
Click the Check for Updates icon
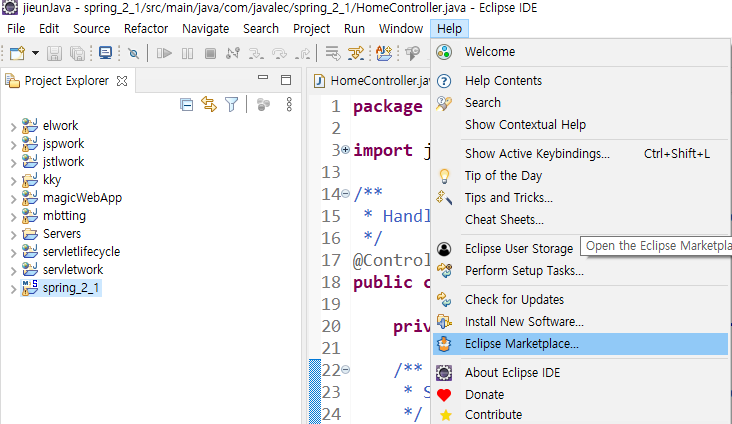pos(444,300)
